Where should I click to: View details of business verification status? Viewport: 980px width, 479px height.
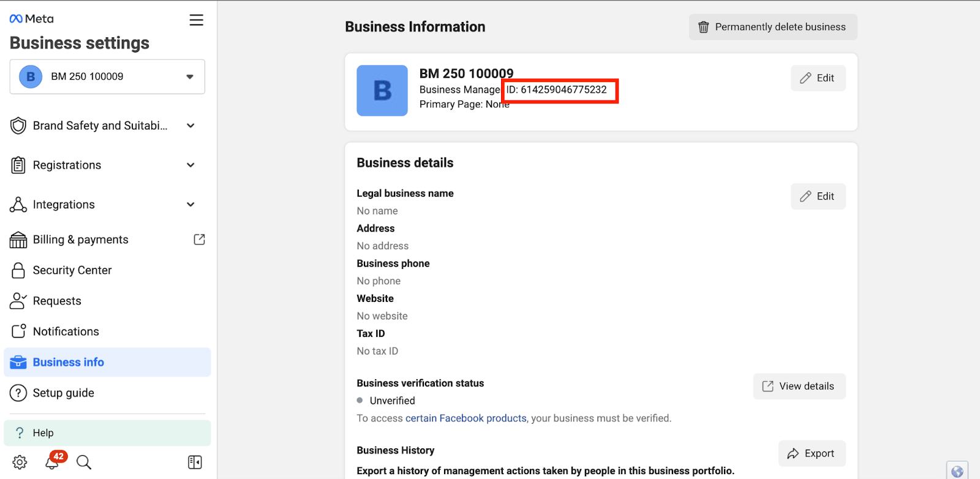(x=799, y=386)
